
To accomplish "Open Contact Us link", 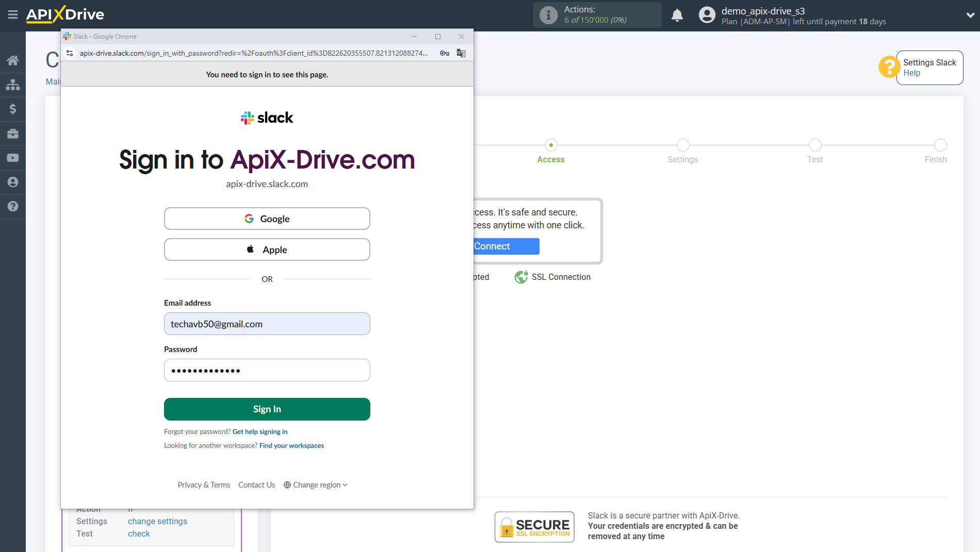I will [256, 485].
